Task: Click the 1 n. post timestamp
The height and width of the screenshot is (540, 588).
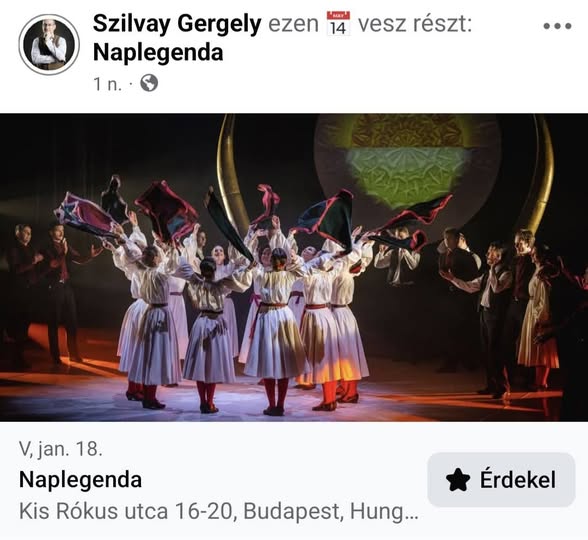Action: [x=108, y=84]
